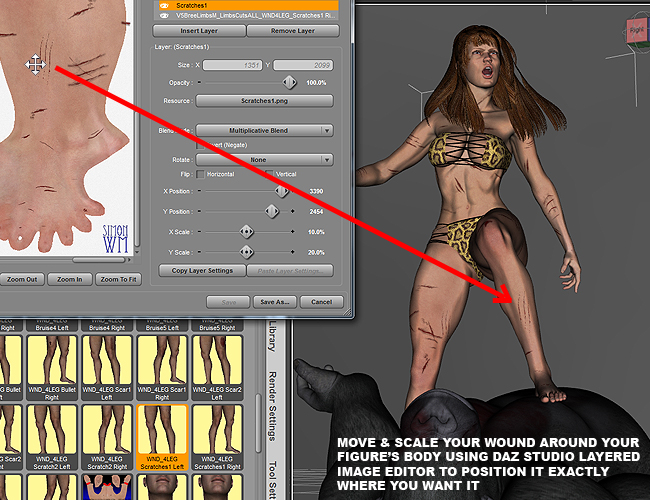Click the Remove Layer button
Screen dimensions: 650x500
tap(293, 31)
